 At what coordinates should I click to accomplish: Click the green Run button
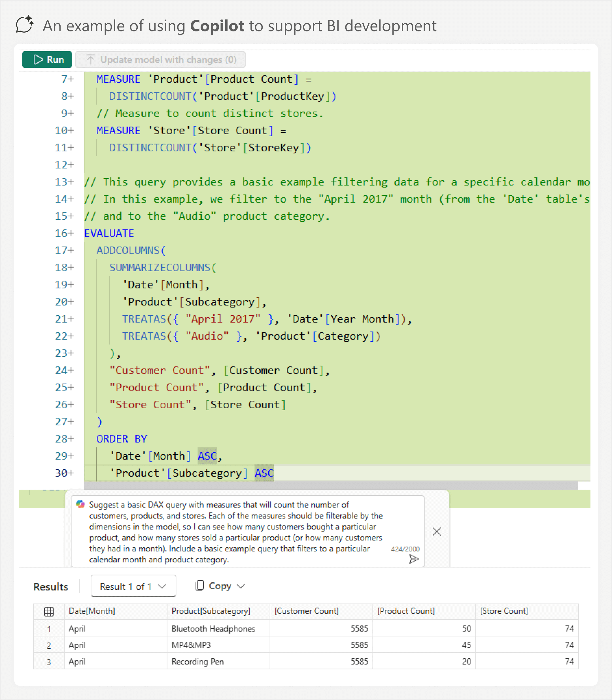(x=47, y=59)
